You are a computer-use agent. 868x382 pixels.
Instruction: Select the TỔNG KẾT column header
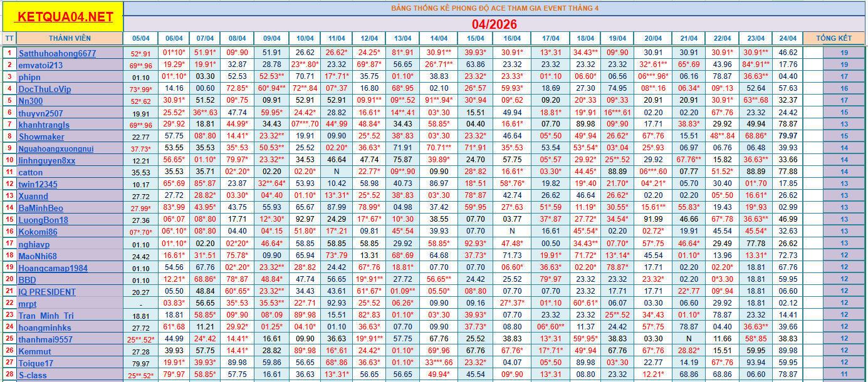pos(834,38)
